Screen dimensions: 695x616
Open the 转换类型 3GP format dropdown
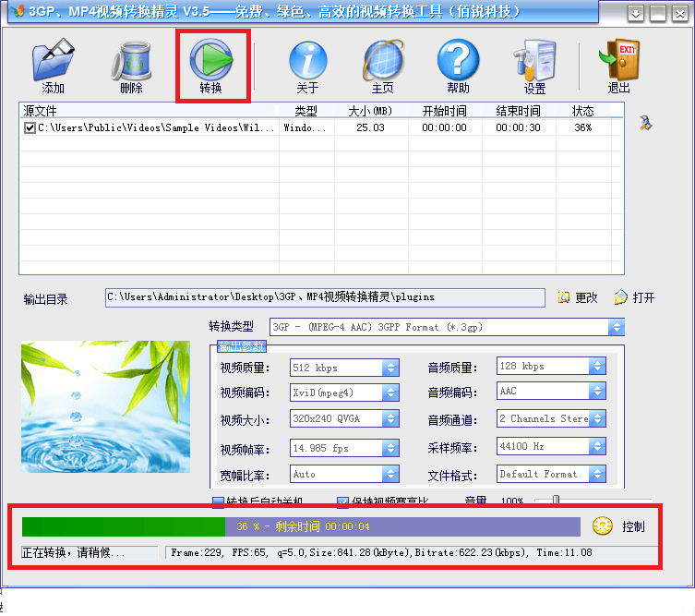(x=617, y=327)
